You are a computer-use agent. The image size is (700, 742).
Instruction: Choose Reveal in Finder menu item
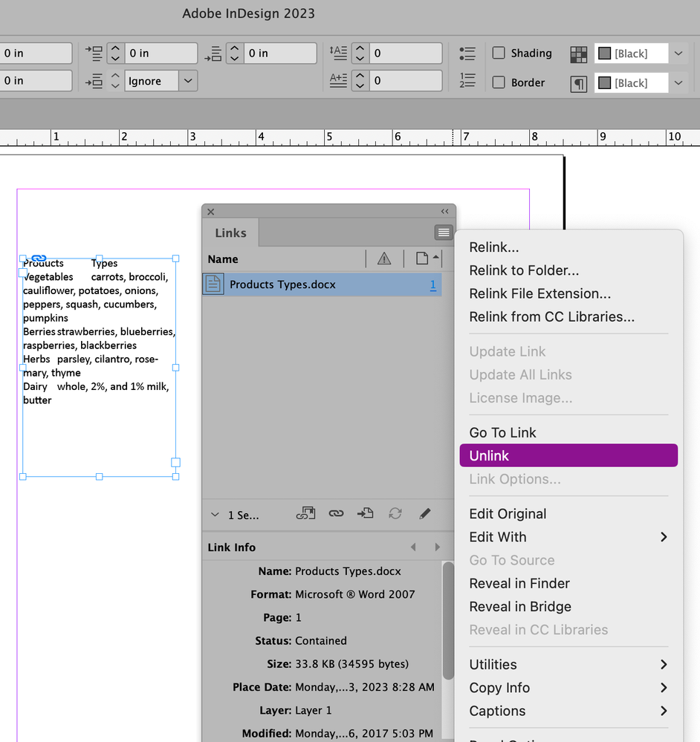(x=568, y=583)
